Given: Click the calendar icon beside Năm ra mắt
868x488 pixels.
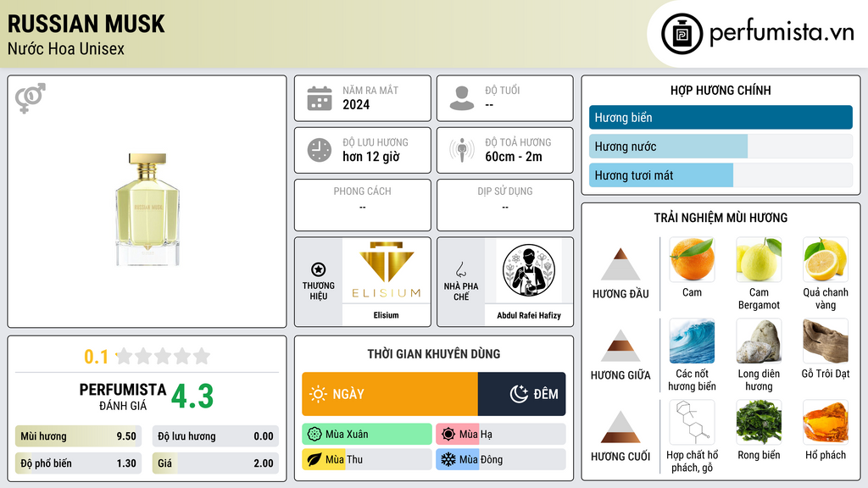Looking at the screenshot, I should coord(320,98).
